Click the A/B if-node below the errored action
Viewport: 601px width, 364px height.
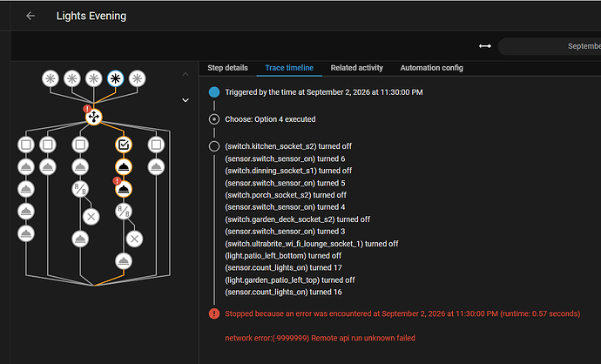(x=124, y=212)
